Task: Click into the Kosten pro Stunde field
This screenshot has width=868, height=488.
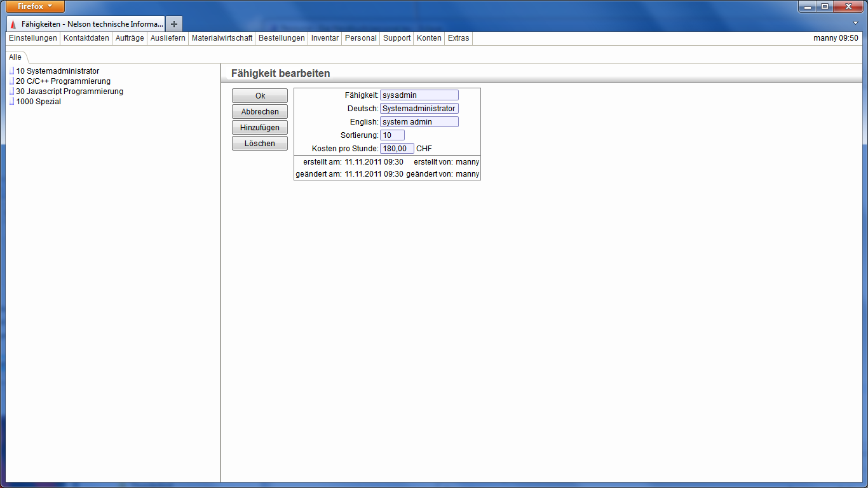Action: [x=397, y=149]
